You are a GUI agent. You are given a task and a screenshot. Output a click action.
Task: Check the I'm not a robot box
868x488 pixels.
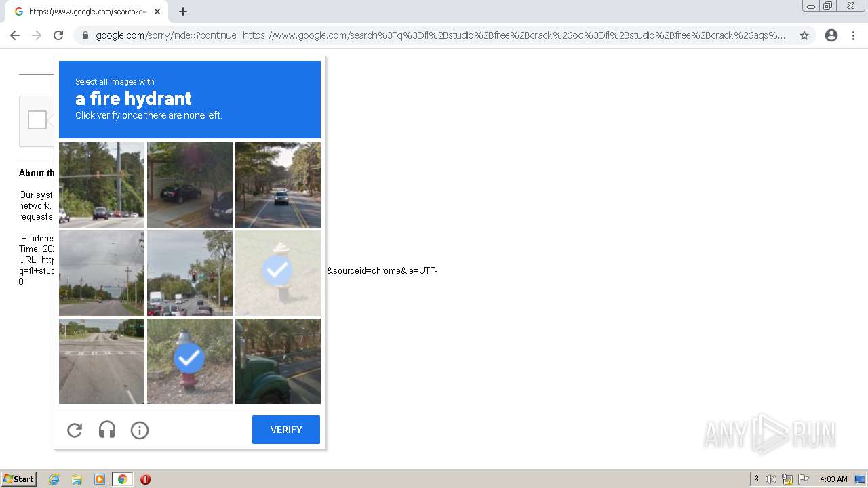coord(37,120)
